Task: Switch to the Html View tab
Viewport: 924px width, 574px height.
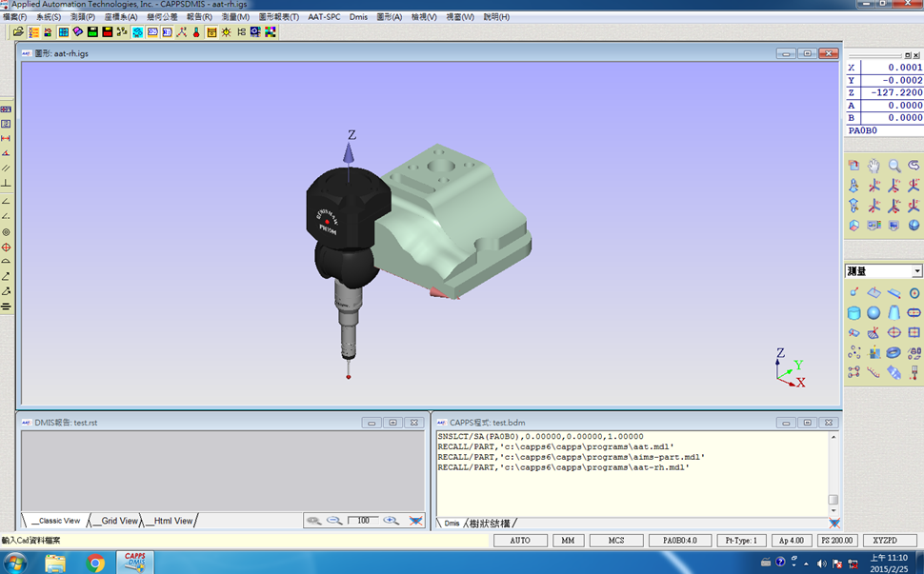Action: click(x=171, y=521)
